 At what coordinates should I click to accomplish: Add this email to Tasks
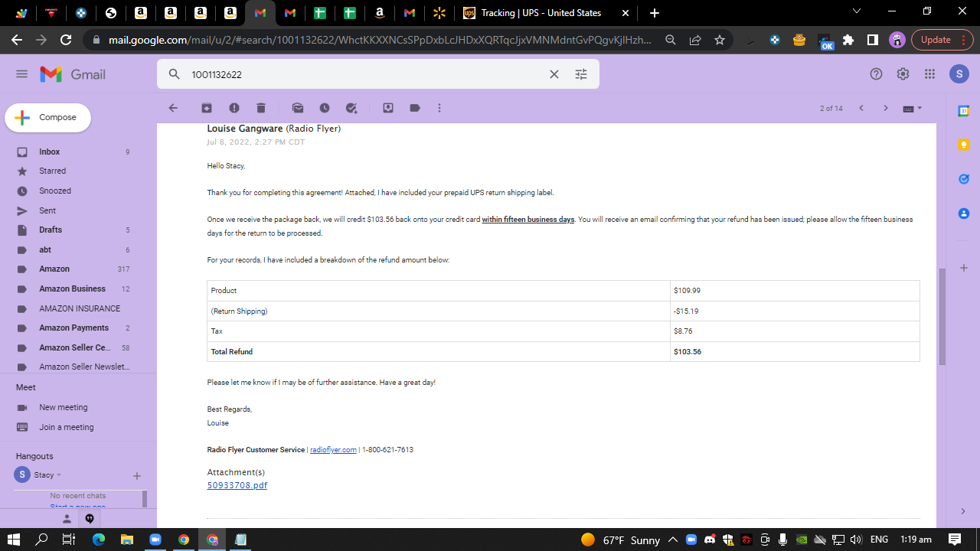tap(351, 109)
